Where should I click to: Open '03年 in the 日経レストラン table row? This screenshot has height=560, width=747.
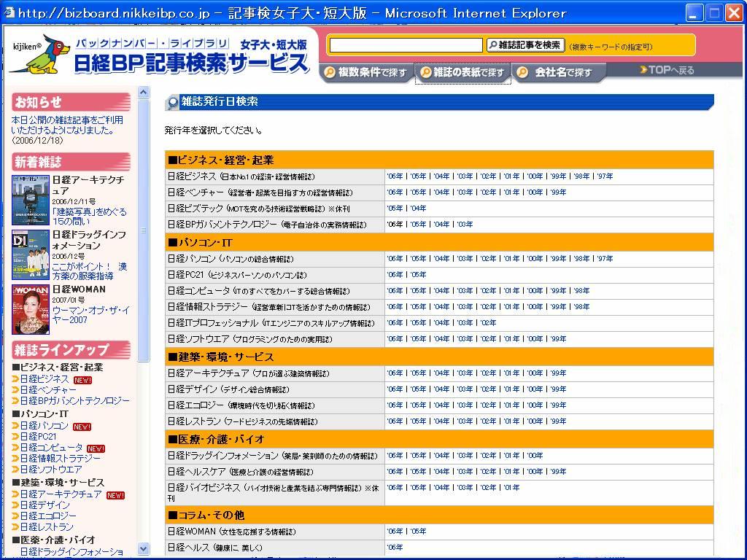tap(465, 421)
